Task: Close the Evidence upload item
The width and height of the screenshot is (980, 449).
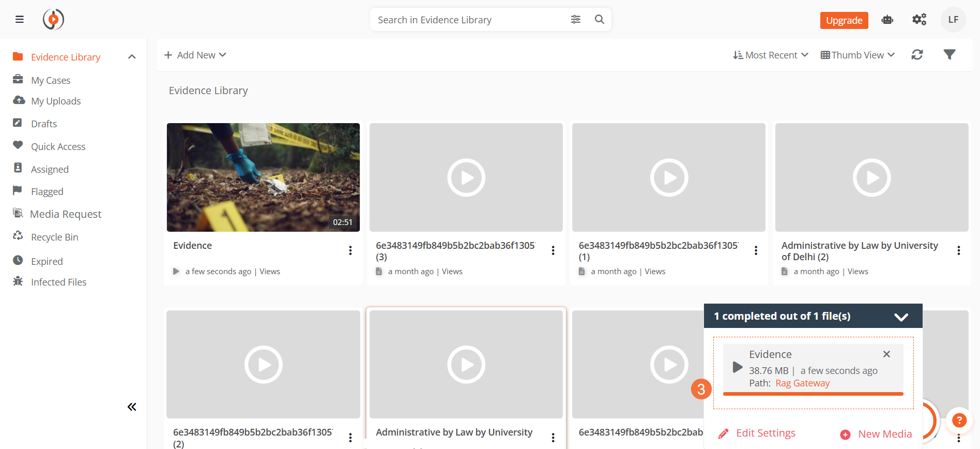Action: click(886, 354)
